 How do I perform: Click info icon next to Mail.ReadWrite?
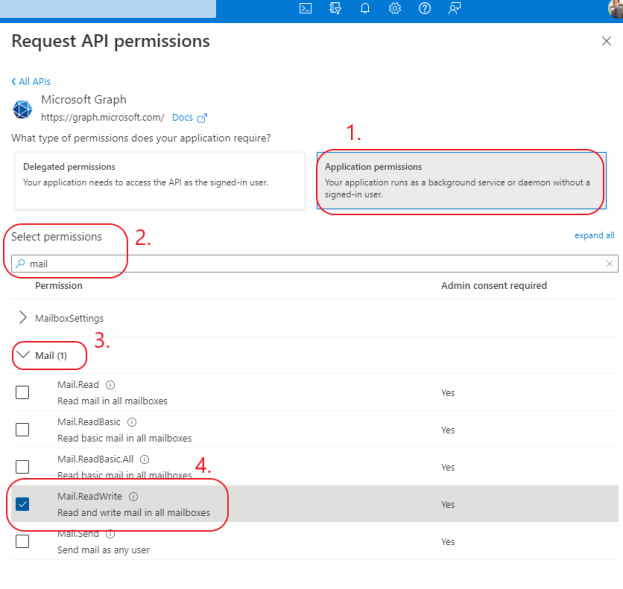(x=133, y=496)
